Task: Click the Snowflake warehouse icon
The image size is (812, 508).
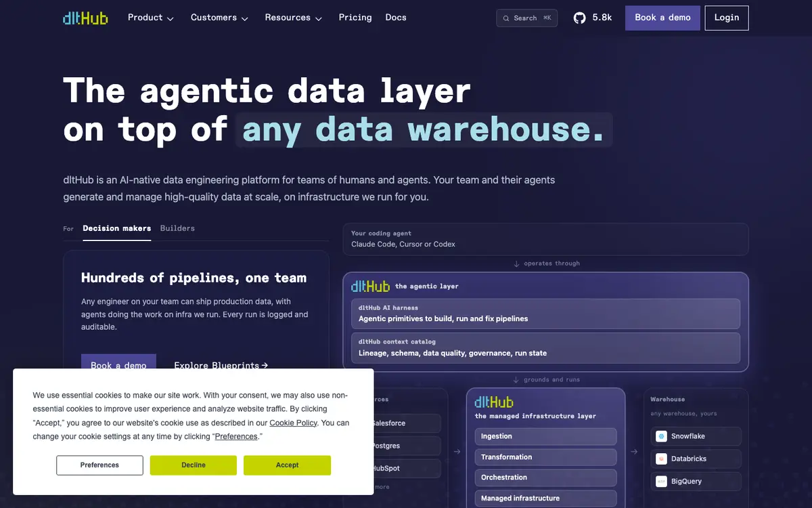Action: click(x=662, y=436)
